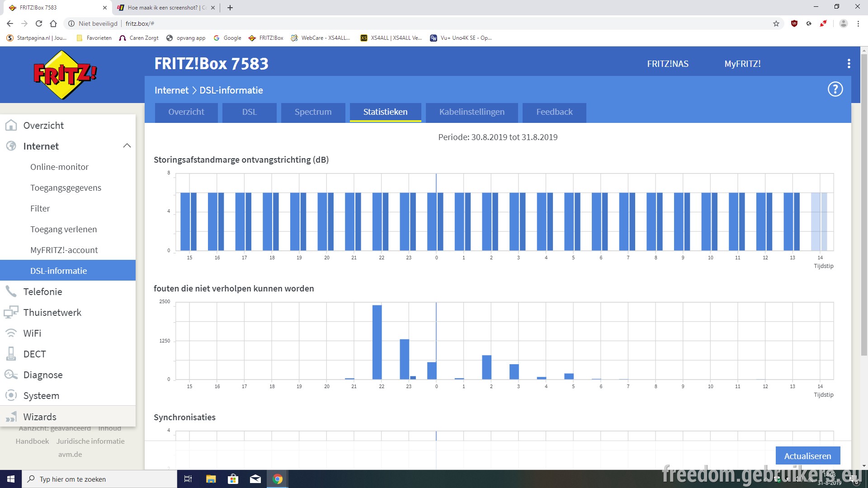Click the FRITZ! logo
This screenshot has height=488, width=868.
[66, 75]
